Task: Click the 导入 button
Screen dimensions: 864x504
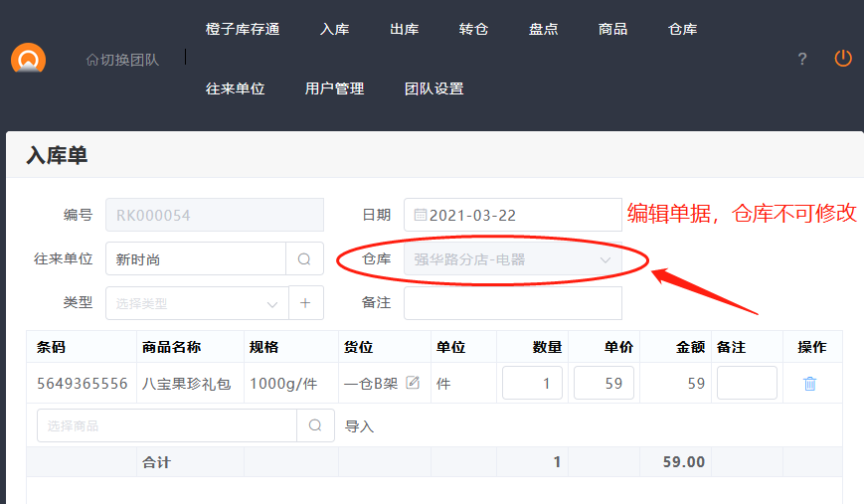Action: [359, 426]
